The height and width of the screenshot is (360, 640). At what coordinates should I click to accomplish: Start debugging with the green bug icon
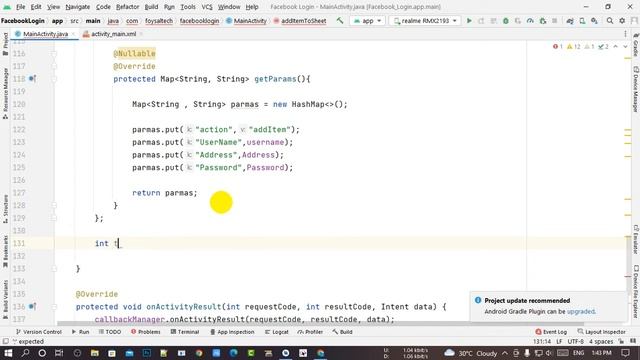pos(506,20)
